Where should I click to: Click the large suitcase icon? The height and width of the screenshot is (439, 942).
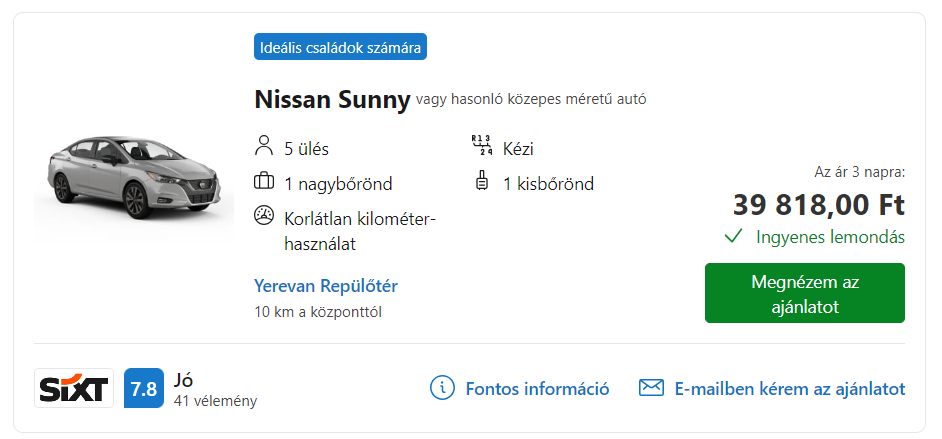[264, 183]
